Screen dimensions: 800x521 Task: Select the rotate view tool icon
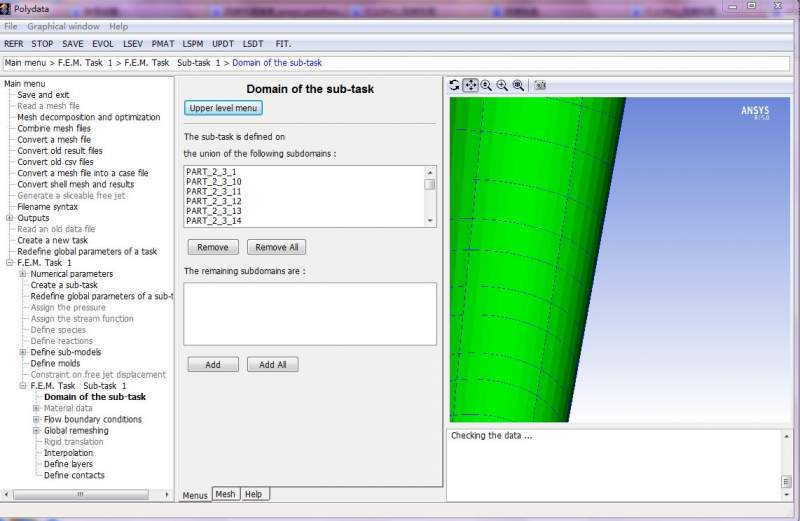click(x=454, y=85)
